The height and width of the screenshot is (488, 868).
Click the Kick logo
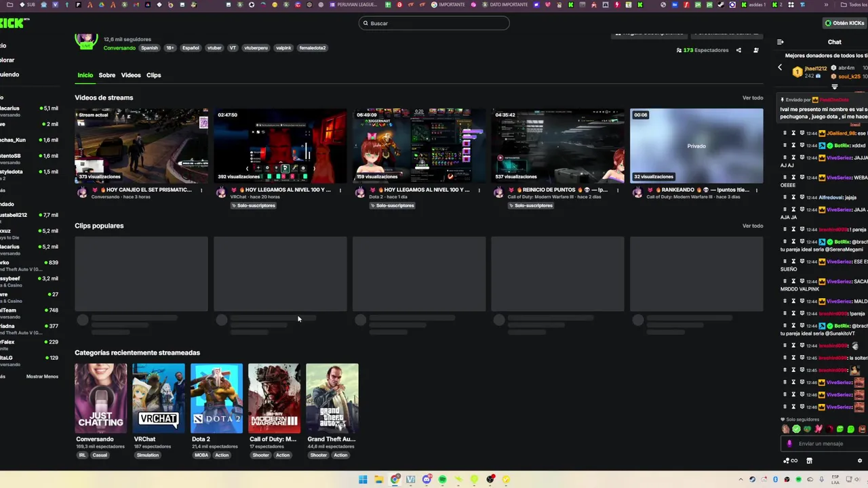coord(14,23)
